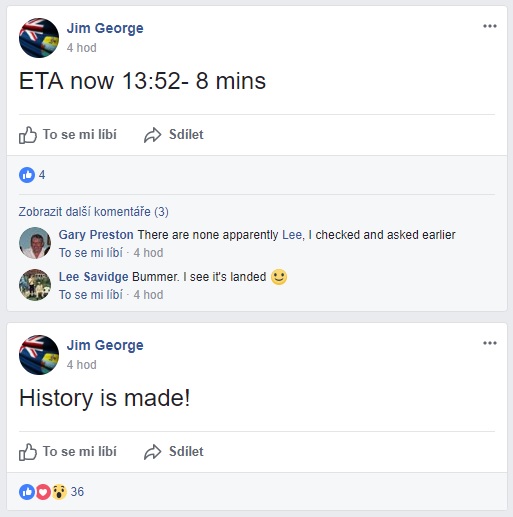513x517 pixels.
Task: Like the ETA now 13:52 post
Action: (68, 135)
